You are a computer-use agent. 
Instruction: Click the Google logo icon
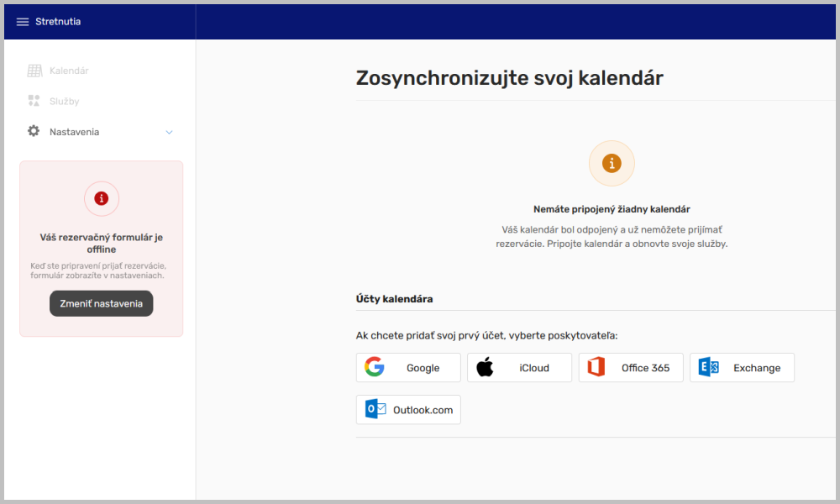click(375, 367)
